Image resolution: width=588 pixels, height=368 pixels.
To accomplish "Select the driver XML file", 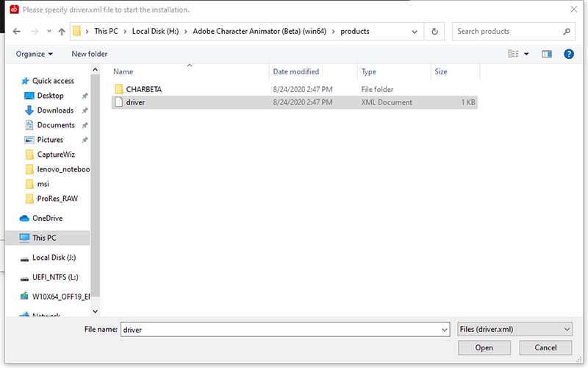I will [x=295, y=102].
